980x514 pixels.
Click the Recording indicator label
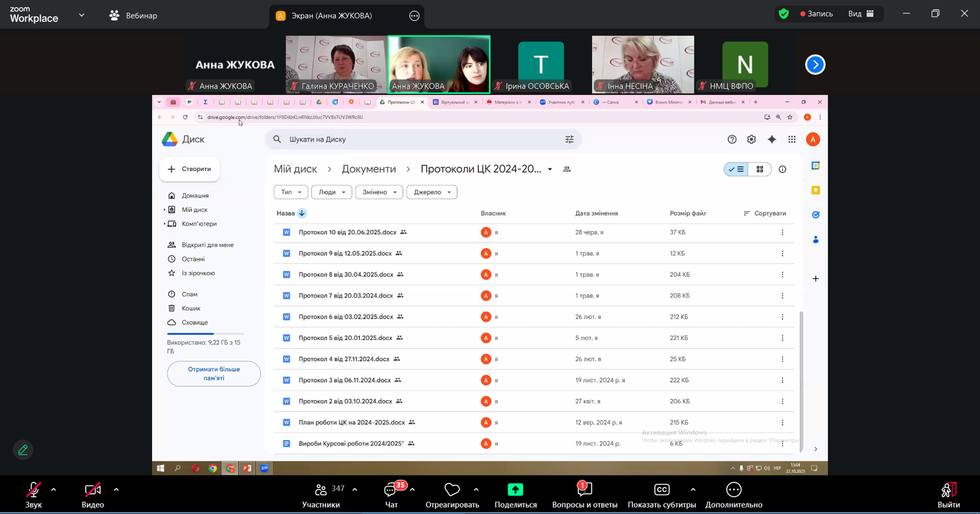(x=816, y=14)
